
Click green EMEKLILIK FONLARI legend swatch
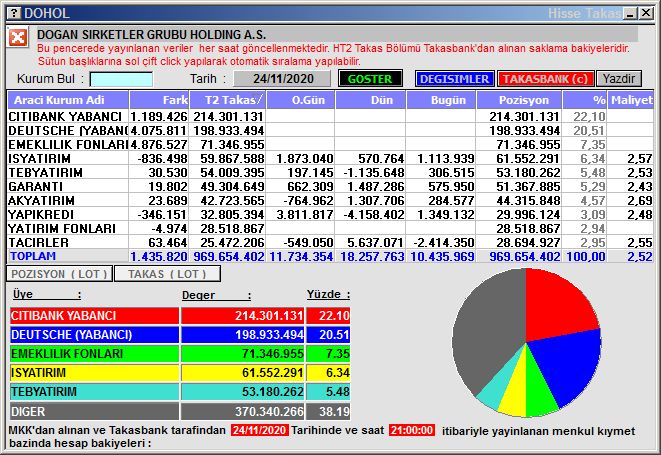94,354
